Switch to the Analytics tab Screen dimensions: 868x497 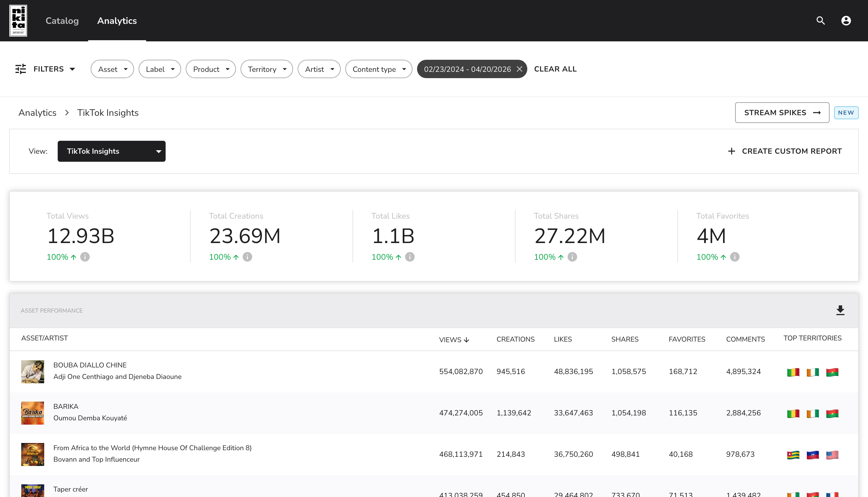[x=117, y=20]
